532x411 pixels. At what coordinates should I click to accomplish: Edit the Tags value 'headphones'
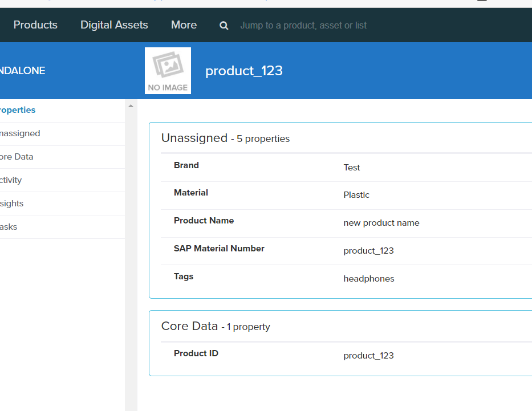click(x=368, y=279)
